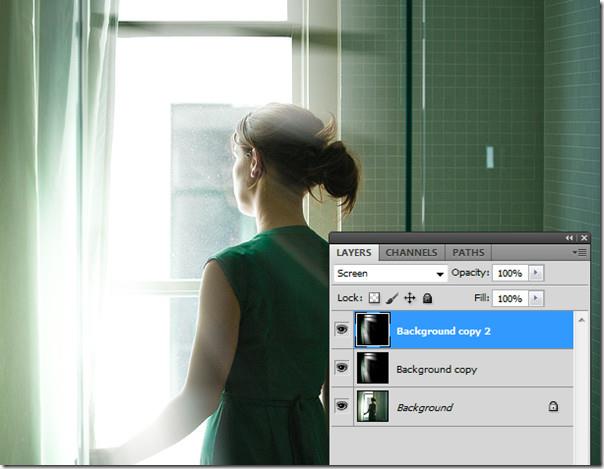The image size is (604, 469).
Task: Toggle lock transparent pixels icon
Action: point(375,298)
